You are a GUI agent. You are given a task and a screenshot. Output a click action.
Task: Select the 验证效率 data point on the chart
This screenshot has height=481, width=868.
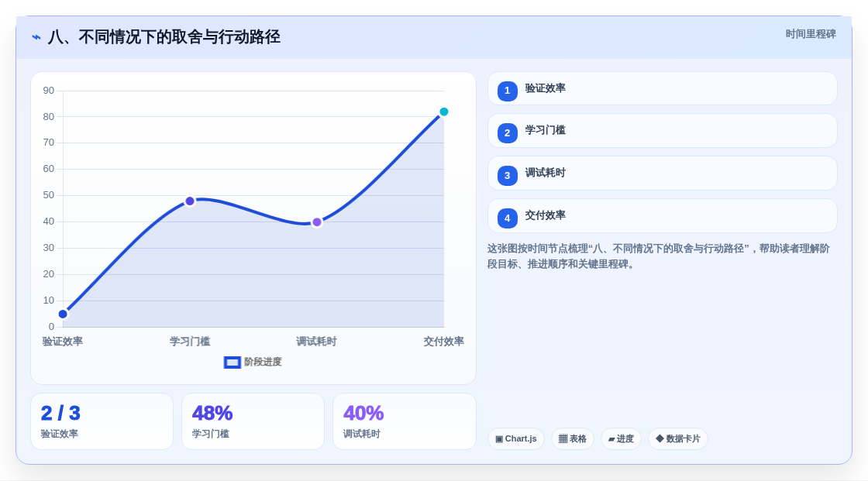point(63,314)
